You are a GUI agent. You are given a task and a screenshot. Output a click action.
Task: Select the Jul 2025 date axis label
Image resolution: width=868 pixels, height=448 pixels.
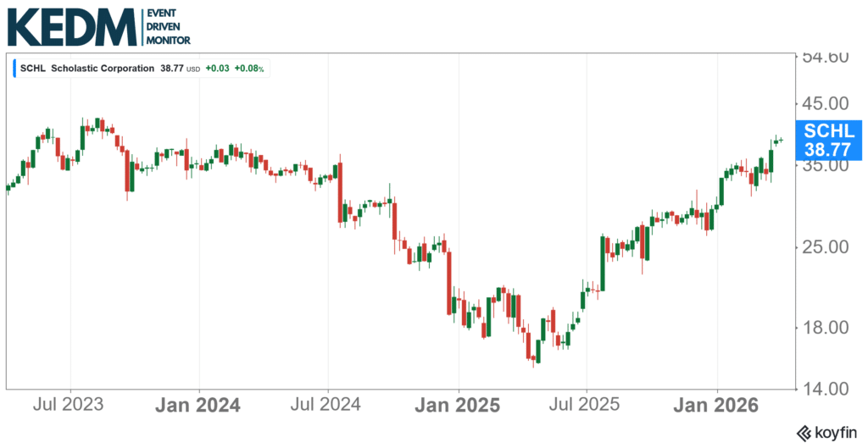click(x=587, y=405)
